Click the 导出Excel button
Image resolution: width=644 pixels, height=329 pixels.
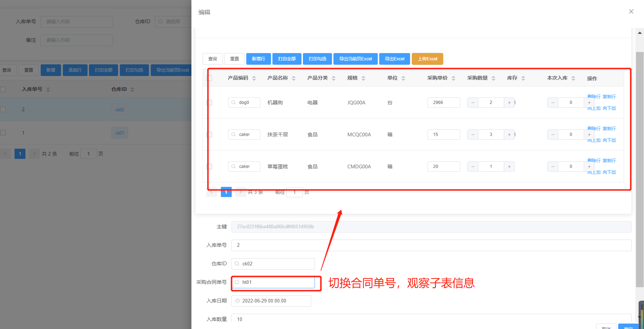[394, 59]
